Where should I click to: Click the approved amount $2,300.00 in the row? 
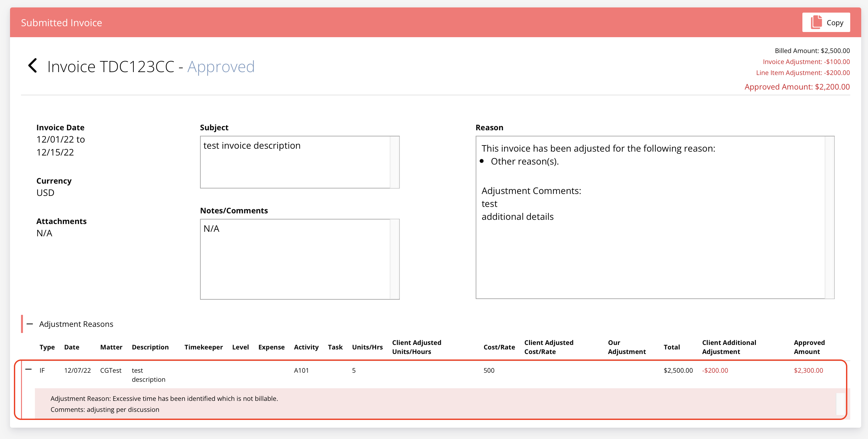808,370
